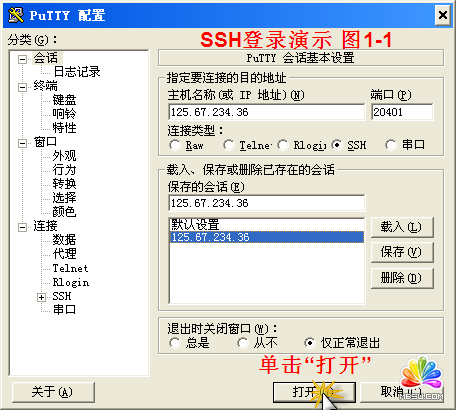Image resolution: width=456 pixels, height=410 pixels.
Task: Open 特性 settings in tree
Action: [x=64, y=128]
